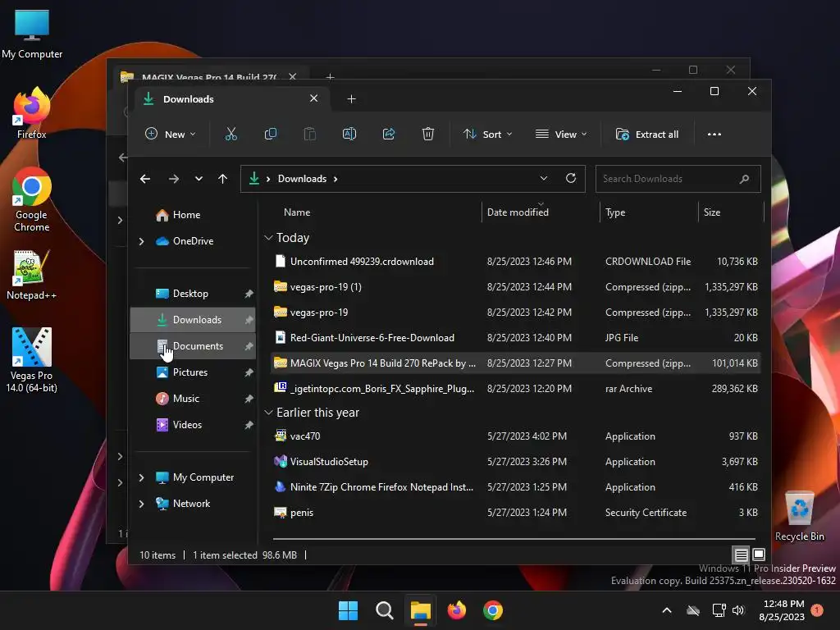The height and width of the screenshot is (630, 840).
Task: Go forward with the right arrow button
Action: pyautogui.click(x=174, y=179)
